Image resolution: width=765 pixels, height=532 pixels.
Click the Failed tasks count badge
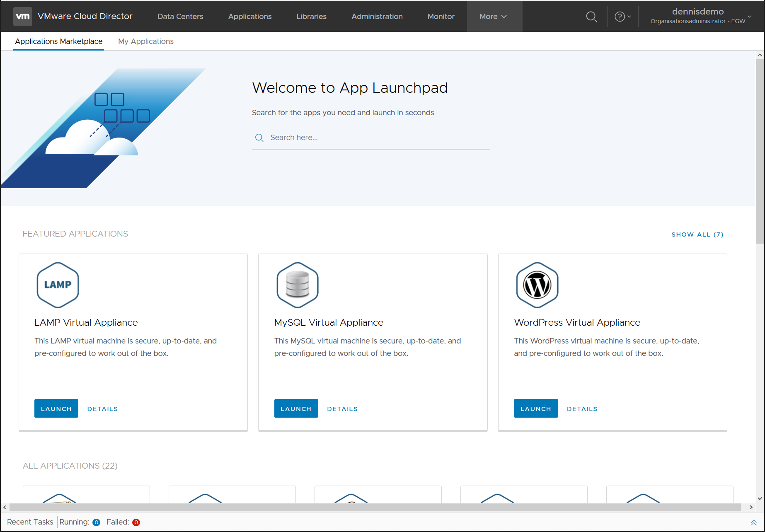click(136, 522)
